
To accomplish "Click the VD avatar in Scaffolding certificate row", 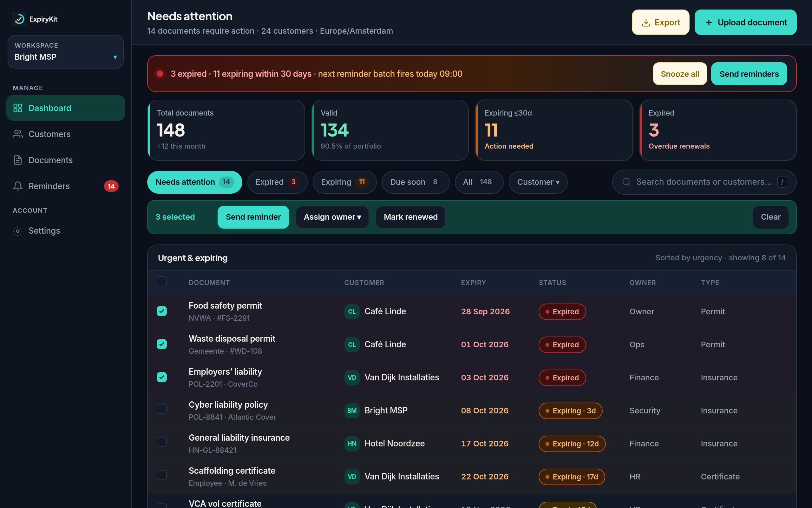I will click(352, 477).
